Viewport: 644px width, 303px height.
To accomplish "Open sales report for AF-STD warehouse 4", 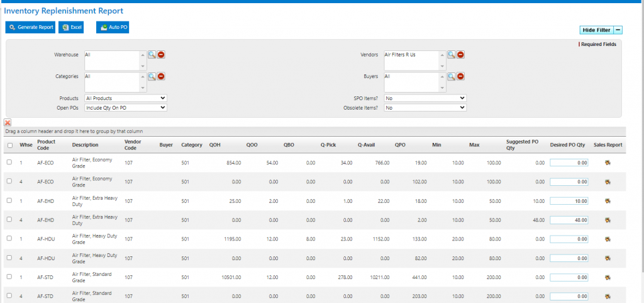I will (608, 296).
